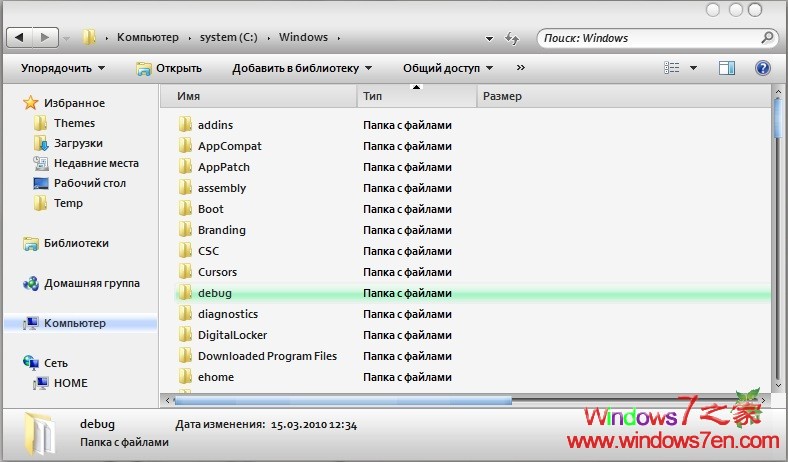Select the Downloaded Program Files folder icon

pyautogui.click(x=185, y=356)
